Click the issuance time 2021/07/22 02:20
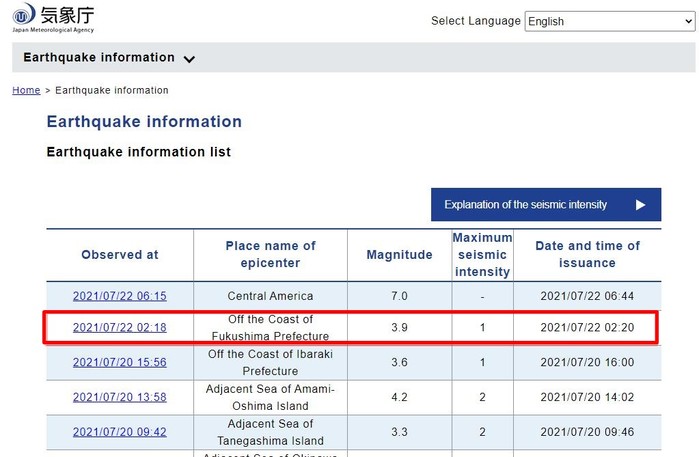 click(x=587, y=328)
